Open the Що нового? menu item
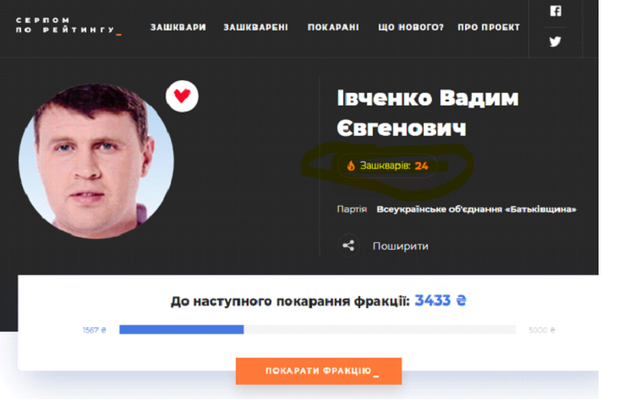 411,27
